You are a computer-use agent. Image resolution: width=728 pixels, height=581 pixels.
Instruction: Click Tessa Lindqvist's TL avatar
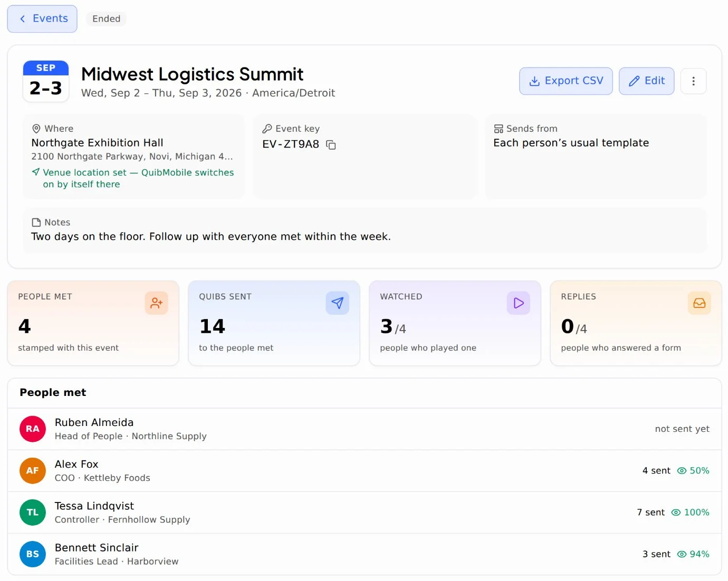pyautogui.click(x=33, y=512)
